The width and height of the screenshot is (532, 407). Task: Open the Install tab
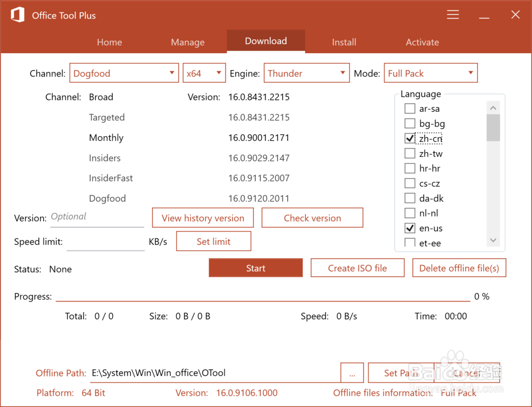344,42
